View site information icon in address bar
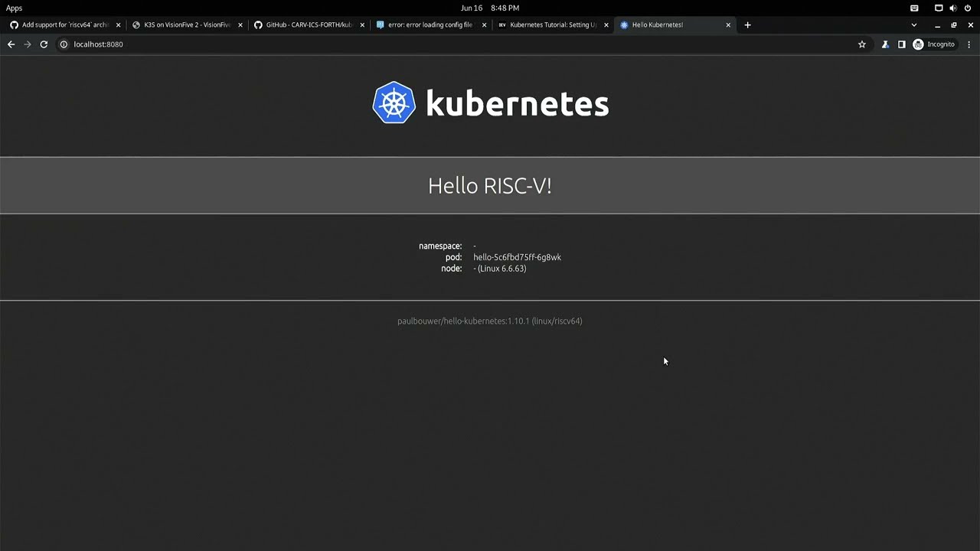Viewport: 980px width, 551px height. [x=64, y=44]
